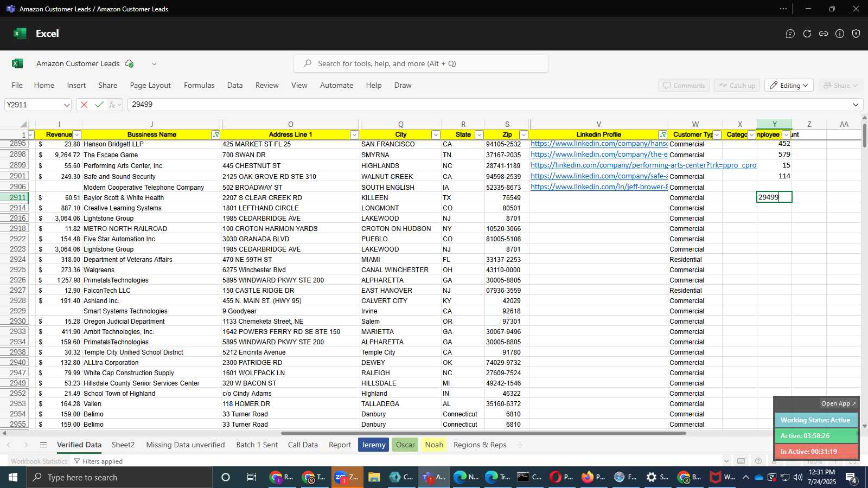
Task: Open the info icon in header
Action: click(840, 34)
